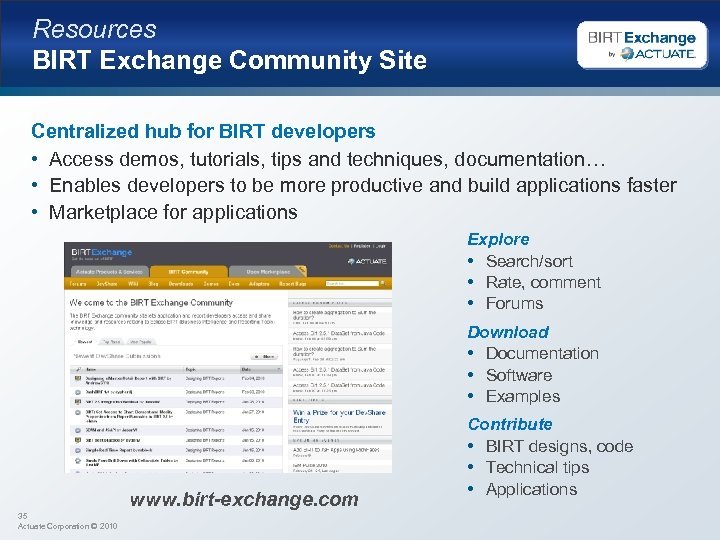The height and width of the screenshot is (540, 720).
Task: Open the Open Marketplace tab
Action: point(268,271)
